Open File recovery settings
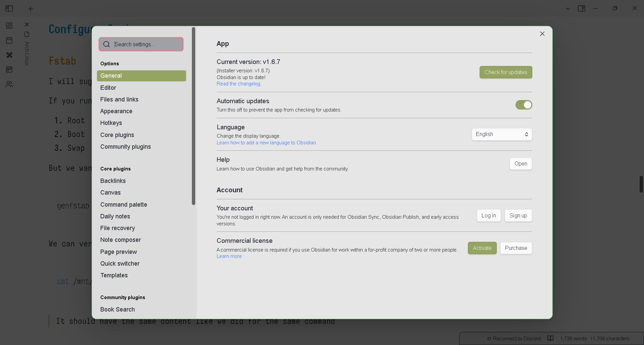This screenshot has width=644, height=345. [x=142, y=228]
